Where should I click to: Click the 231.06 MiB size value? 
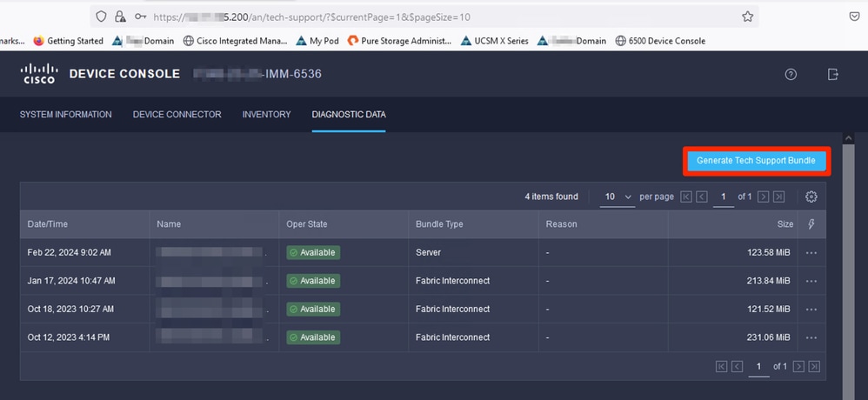click(x=768, y=337)
